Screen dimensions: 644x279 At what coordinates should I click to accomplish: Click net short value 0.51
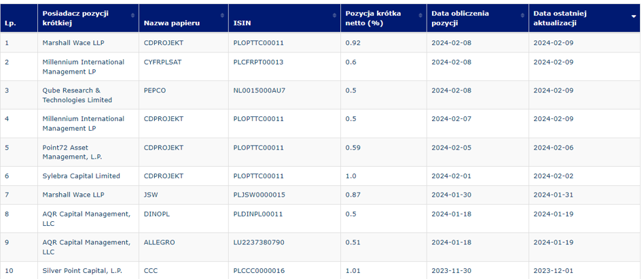[353, 242]
